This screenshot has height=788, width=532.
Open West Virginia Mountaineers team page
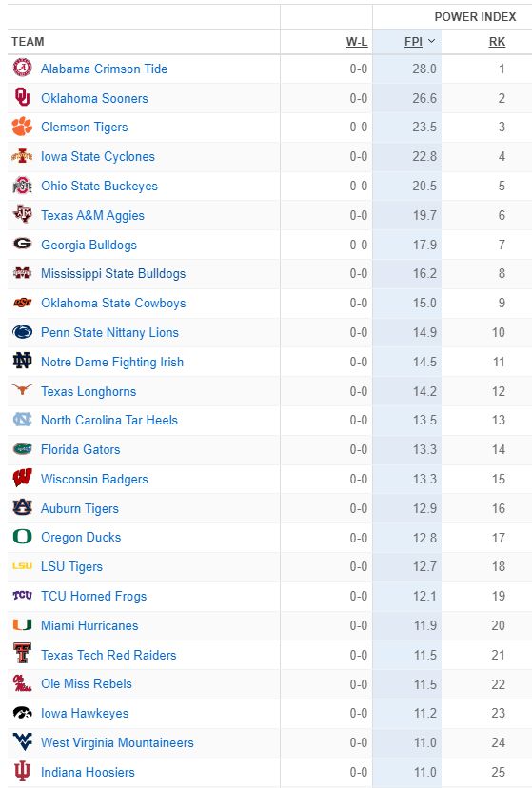pyautogui.click(x=117, y=742)
